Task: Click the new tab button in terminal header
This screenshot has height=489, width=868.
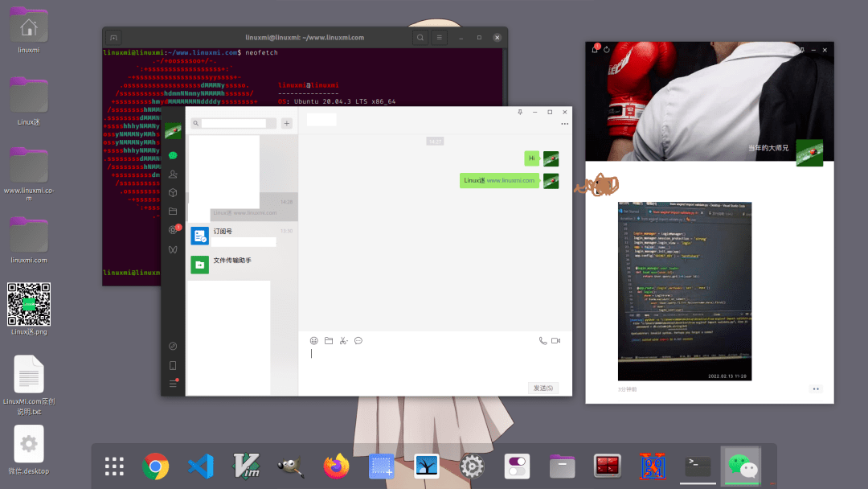Action: pyautogui.click(x=113, y=38)
